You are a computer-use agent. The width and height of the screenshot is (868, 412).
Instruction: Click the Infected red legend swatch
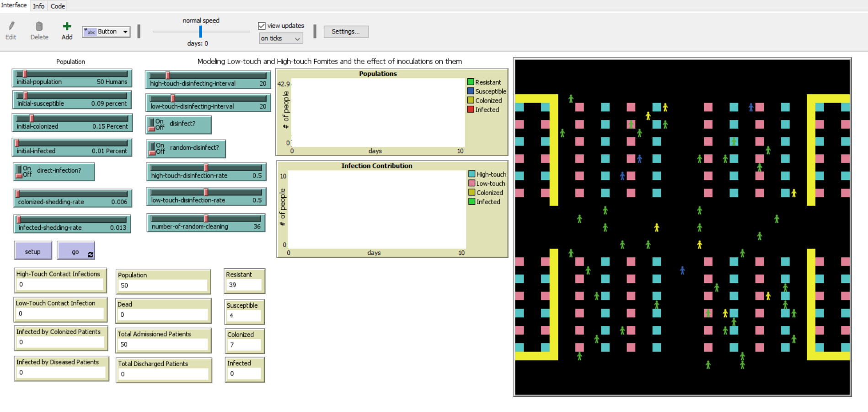pos(471,109)
